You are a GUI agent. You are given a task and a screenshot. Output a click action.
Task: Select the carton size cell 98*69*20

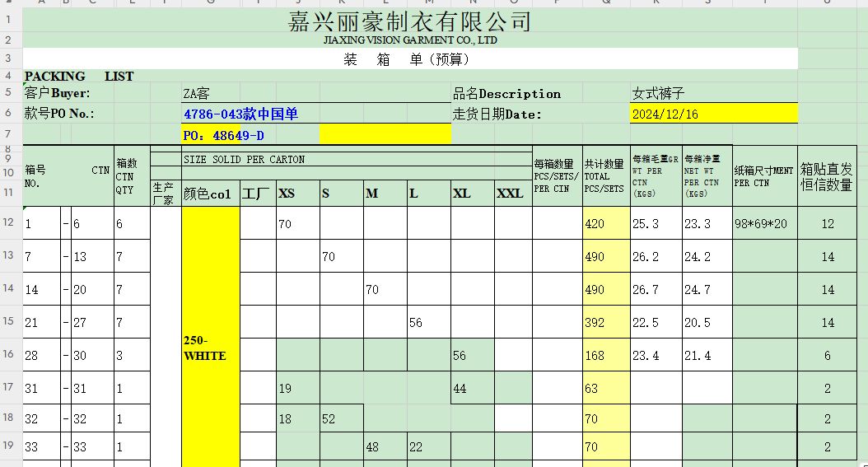coord(764,224)
